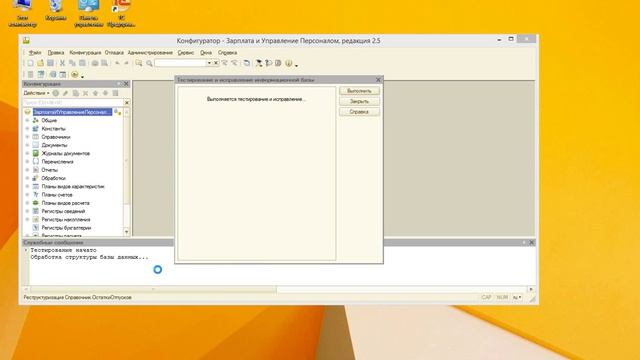Expand the Справочники tree node
This screenshot has height=360, width=640.
pyautogui.click(x=27, y=137)
